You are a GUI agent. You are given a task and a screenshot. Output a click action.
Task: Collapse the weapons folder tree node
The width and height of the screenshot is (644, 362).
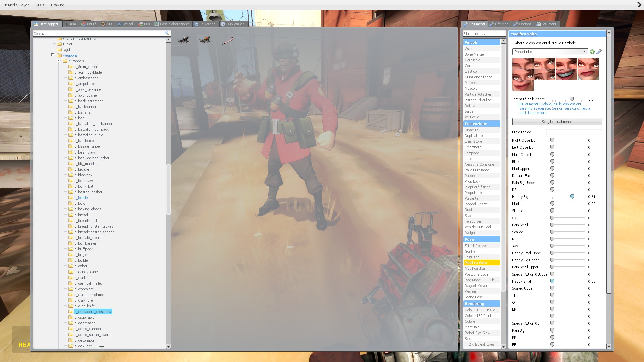(53, 55)
